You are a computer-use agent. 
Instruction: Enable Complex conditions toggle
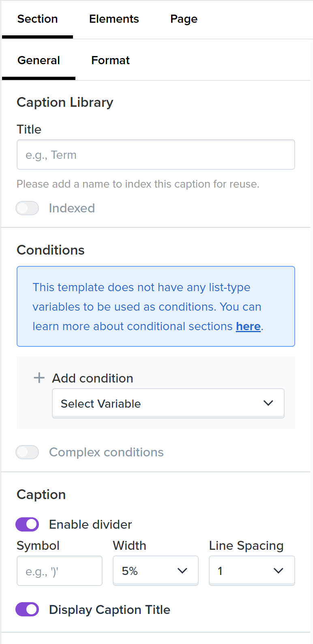coord(27,452)
